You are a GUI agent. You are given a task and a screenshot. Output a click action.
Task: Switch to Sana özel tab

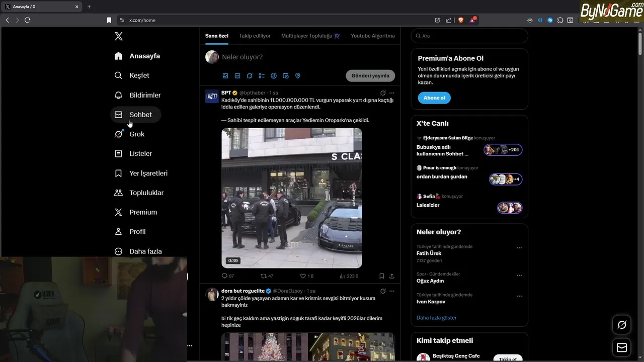(217, 36)
